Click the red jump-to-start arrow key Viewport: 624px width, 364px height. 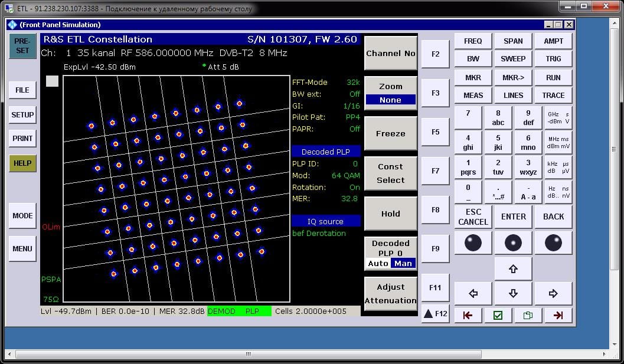[468, 315]
